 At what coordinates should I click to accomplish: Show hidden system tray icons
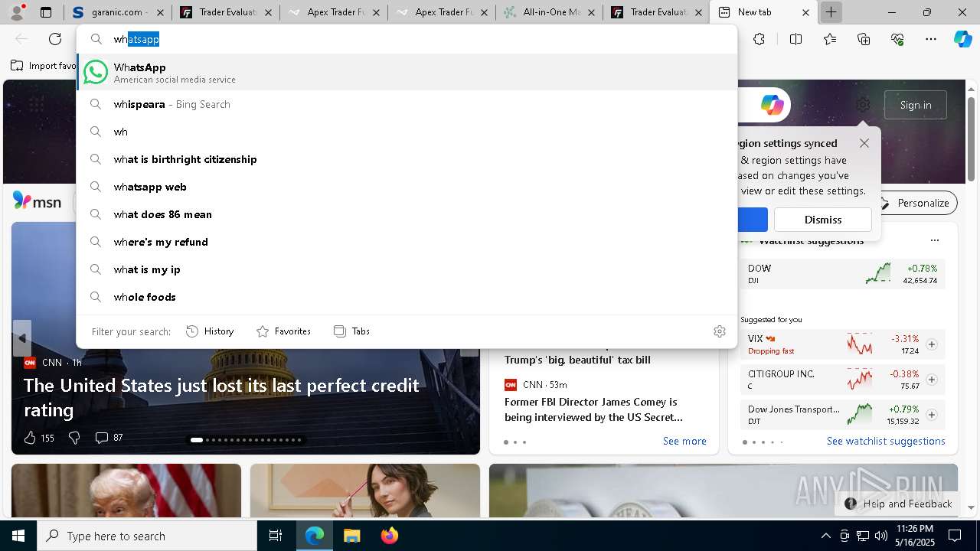click(825, 536)
